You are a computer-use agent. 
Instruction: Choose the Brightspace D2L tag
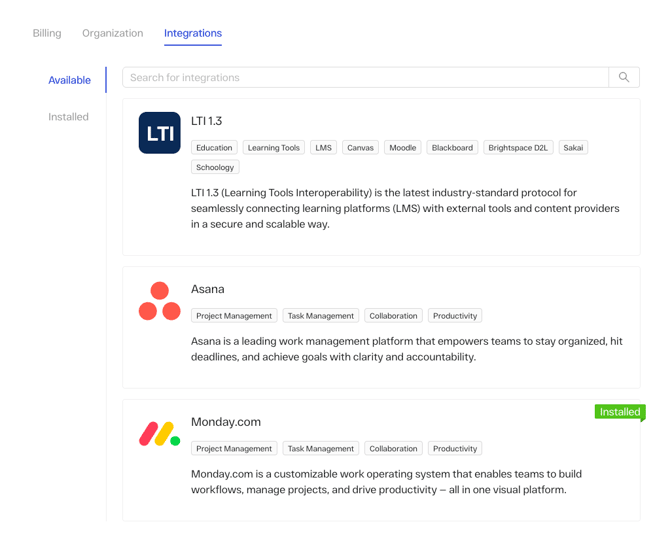tap(517, 148)
